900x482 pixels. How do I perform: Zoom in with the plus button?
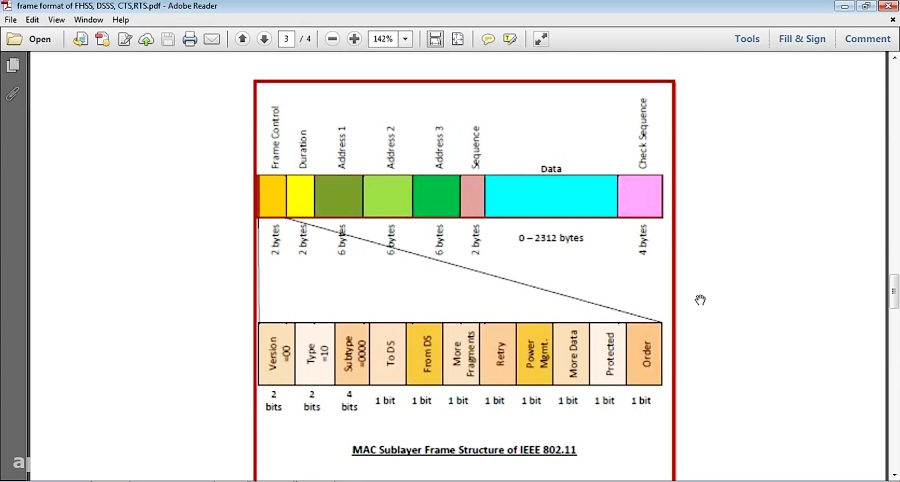(355, 39)
